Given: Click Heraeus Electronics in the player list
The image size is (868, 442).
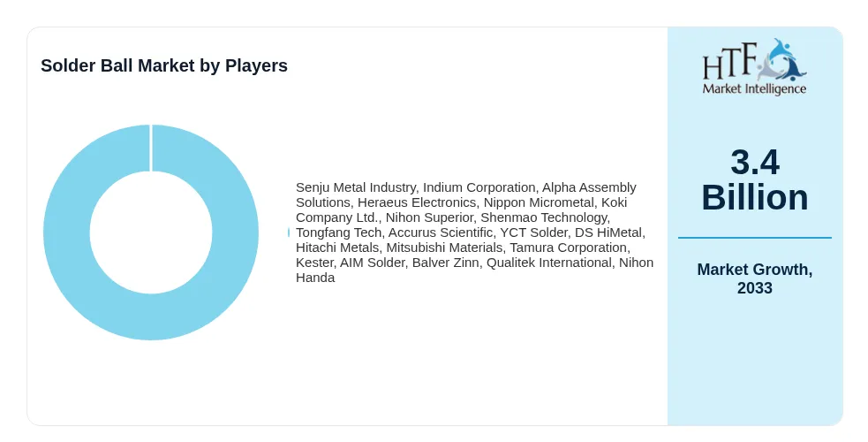Looking at the screenshot, I should 417,202.
